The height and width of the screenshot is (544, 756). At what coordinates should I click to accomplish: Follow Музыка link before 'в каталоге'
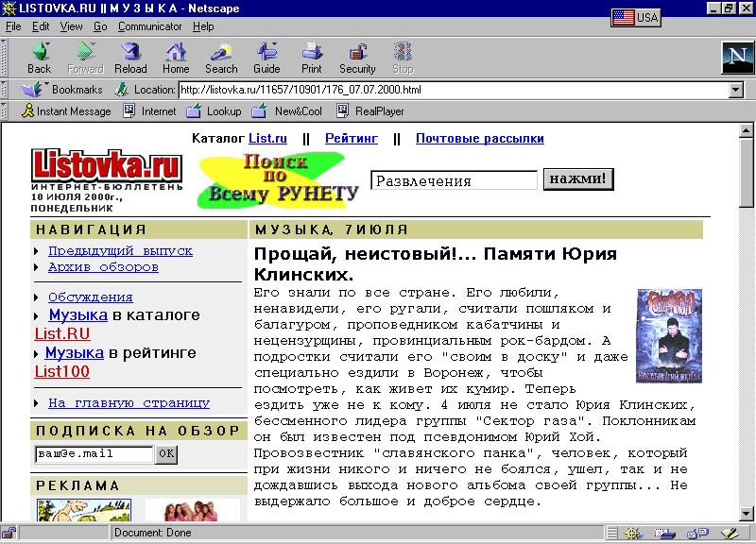click(78, 315)
